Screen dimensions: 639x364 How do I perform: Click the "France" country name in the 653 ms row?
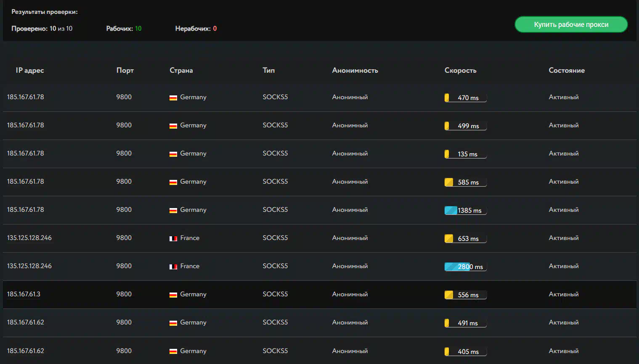click(x=190, y=238)
